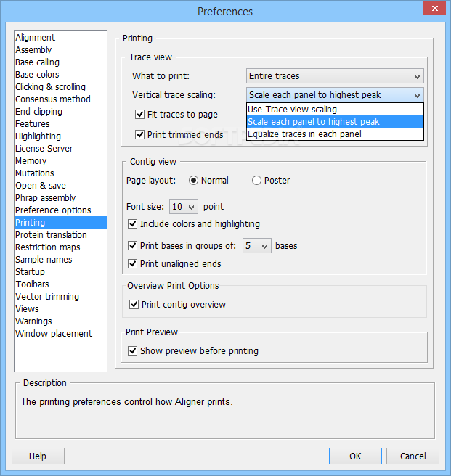
Task: Open Alignment preferences category
Action: 60,37
